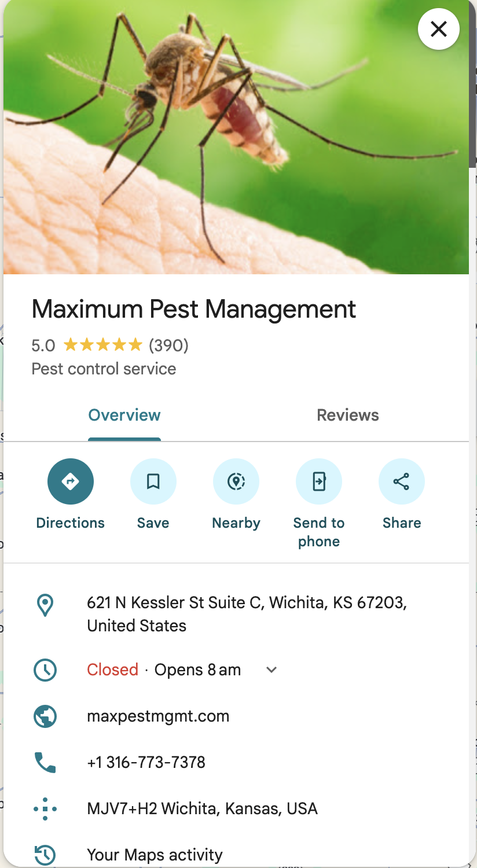Screen dimensions: 477x868
Task: Click the phone call icon
Action: click(45, 763)
